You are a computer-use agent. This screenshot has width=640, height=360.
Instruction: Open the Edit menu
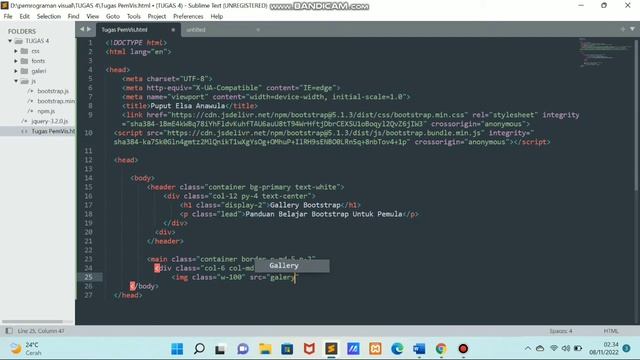(x=24, y=16)
